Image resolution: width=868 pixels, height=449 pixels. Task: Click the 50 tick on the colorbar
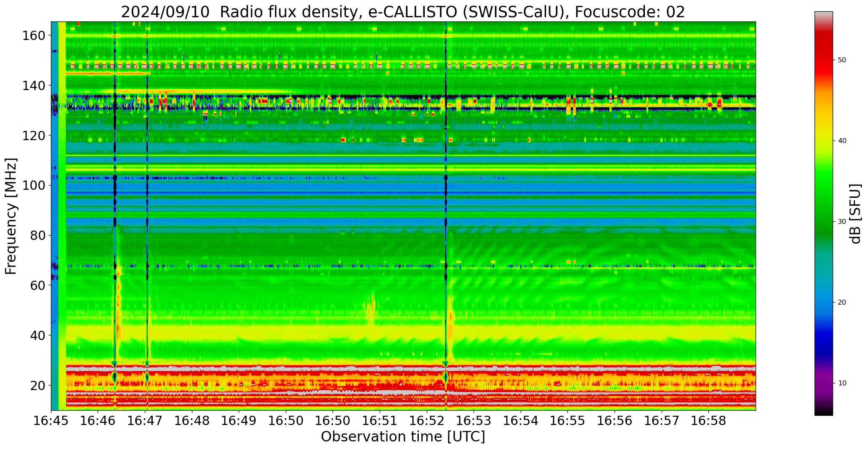[x=842, y=60]
